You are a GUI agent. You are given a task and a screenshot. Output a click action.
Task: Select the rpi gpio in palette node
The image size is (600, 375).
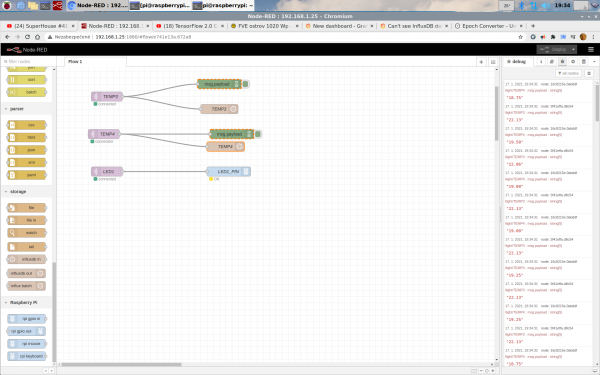[x=27, y=319]
